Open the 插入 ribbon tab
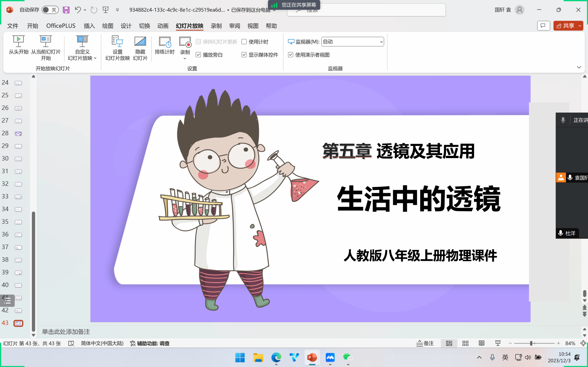This screenshot has width=588, height=367. pyautogui.click(x=89, y=26)
